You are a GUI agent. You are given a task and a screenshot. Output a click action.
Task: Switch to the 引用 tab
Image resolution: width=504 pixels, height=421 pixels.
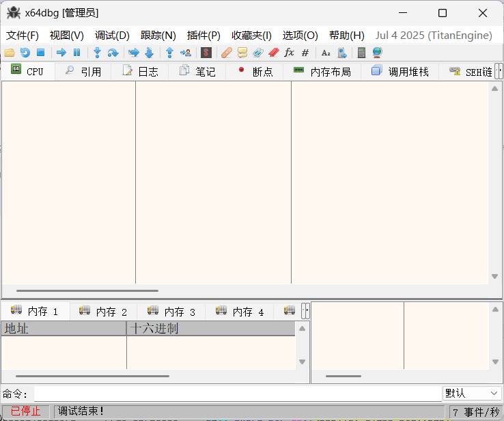click(83, 71)
